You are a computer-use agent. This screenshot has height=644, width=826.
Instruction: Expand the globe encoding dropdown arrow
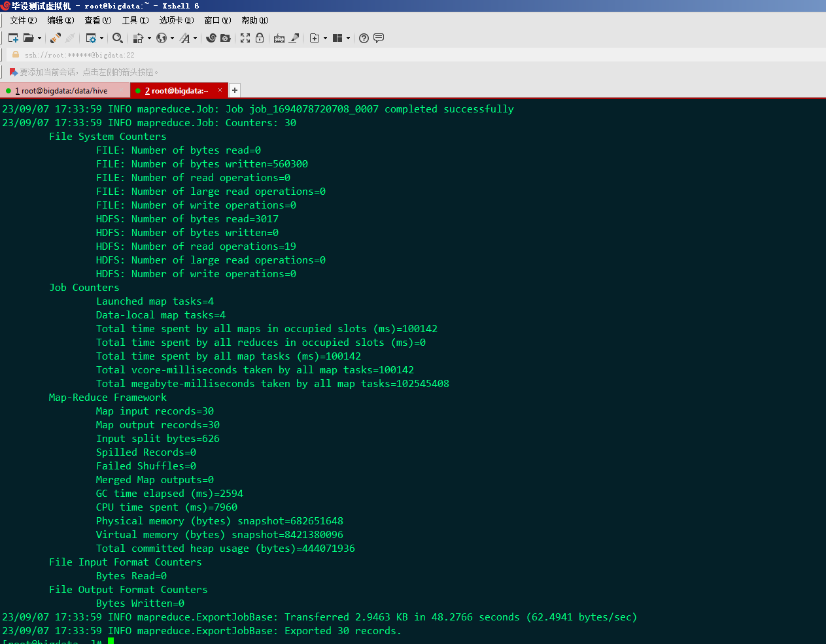[x=172, y=38]
